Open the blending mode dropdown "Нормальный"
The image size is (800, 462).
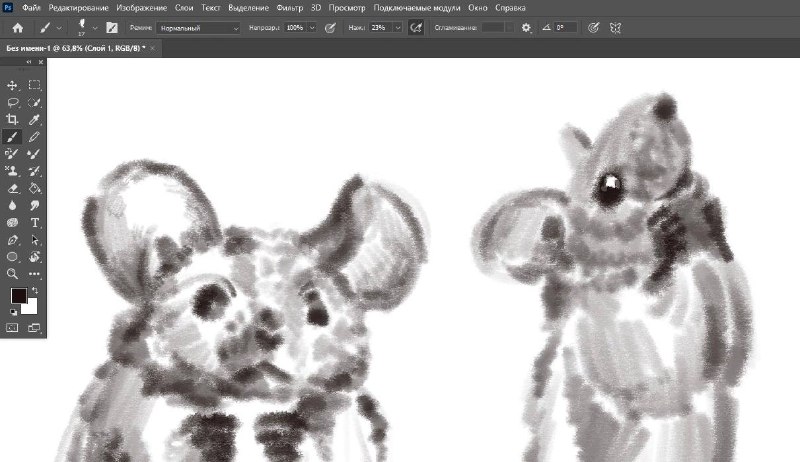tap(197, 28)
